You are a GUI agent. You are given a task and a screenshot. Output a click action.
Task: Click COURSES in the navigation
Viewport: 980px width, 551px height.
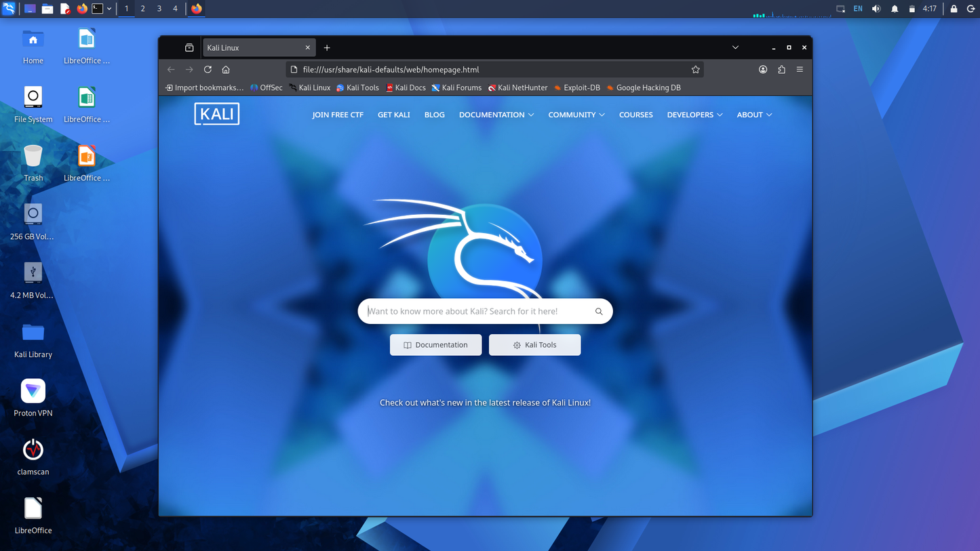636,115
